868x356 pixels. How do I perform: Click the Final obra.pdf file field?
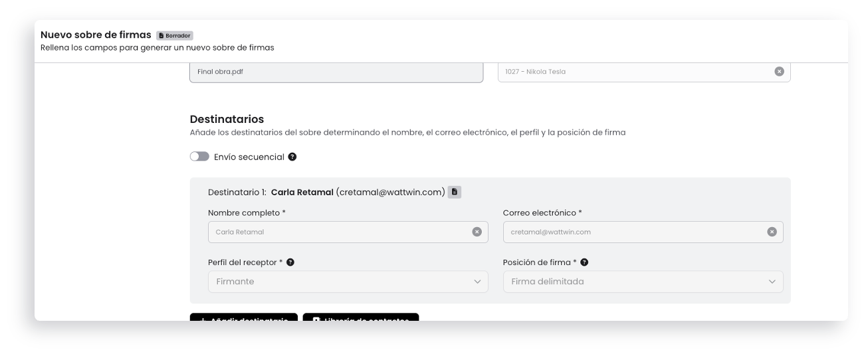[336, 72]
